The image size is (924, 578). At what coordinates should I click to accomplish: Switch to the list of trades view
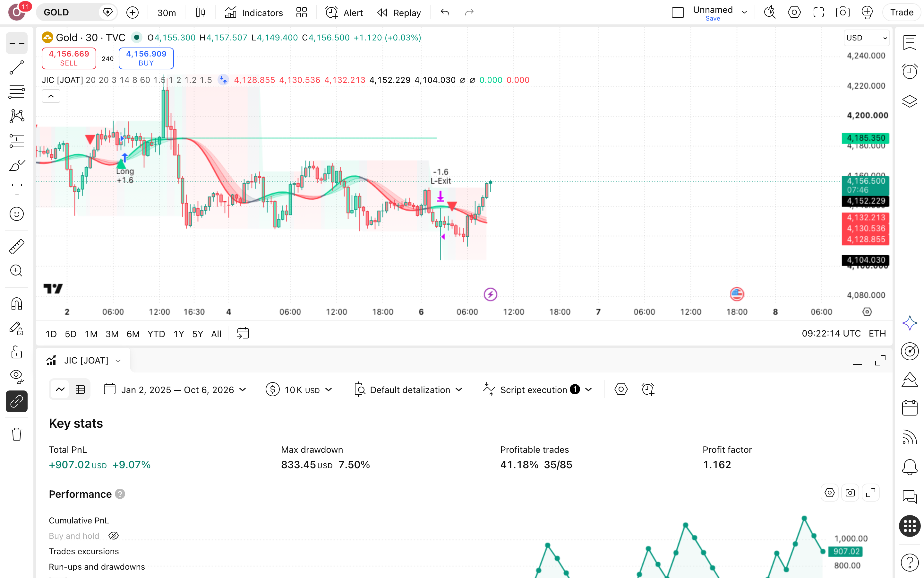click(80, 390)
